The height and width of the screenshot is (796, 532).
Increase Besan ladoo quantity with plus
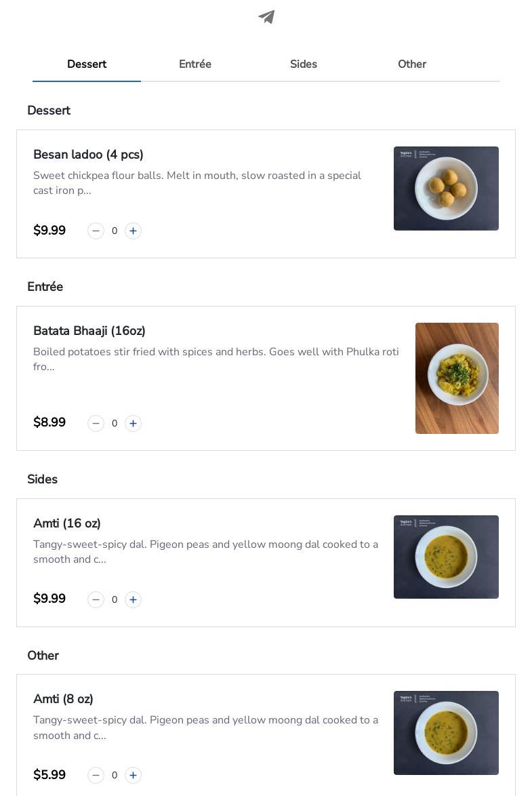[x=133, y=231]
